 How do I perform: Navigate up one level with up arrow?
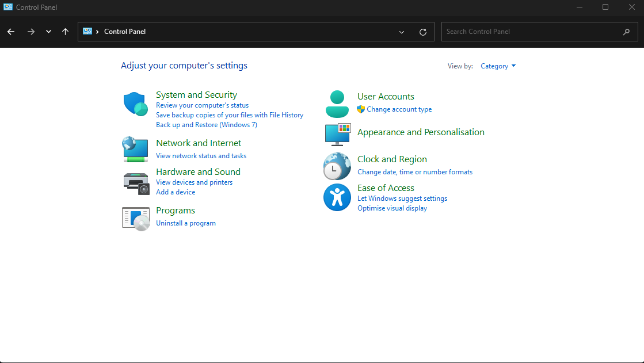pos(65,32)
